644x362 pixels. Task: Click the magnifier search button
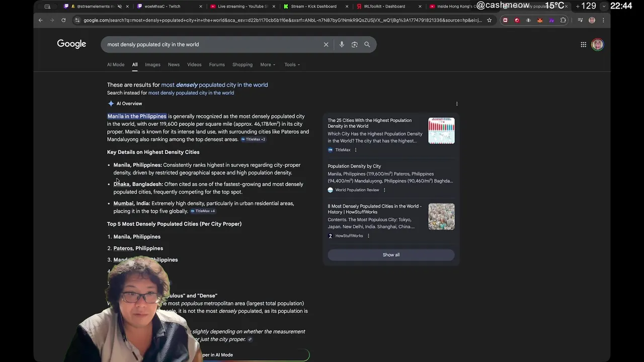point(367,44)
